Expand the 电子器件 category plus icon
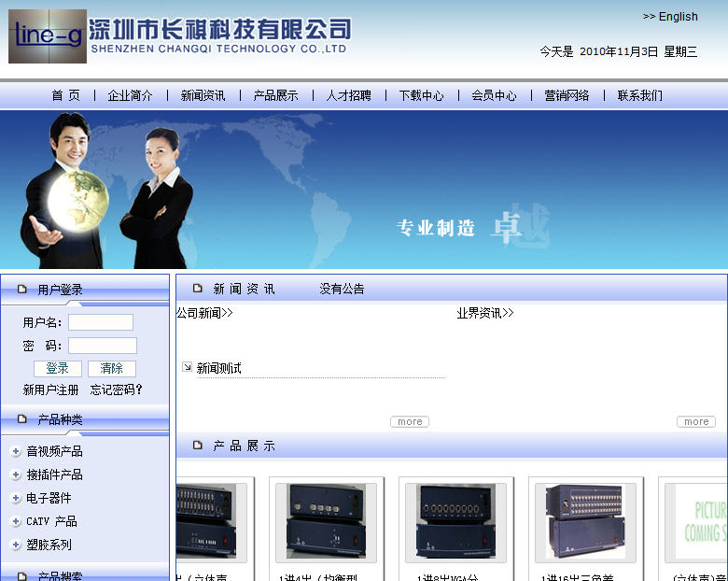Image resolution: width=728 pixels, height=581 pixels. (x=16, y=498)
